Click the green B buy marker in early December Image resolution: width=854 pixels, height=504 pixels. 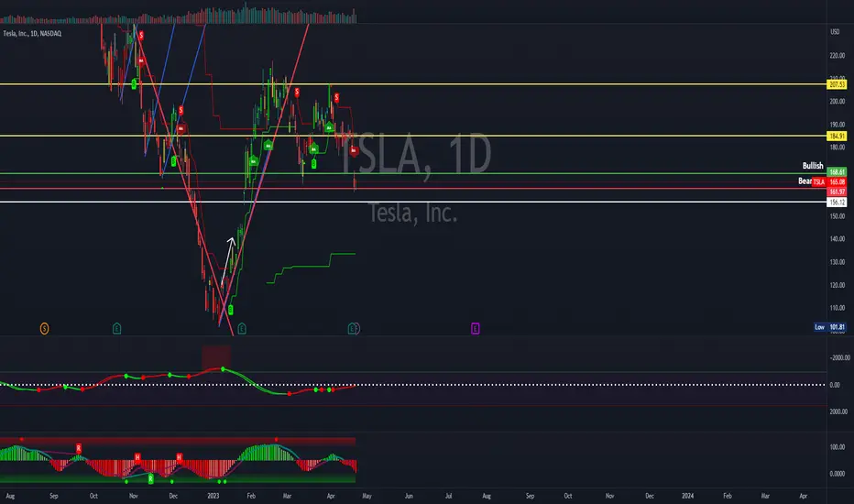(x=174, y=161)
